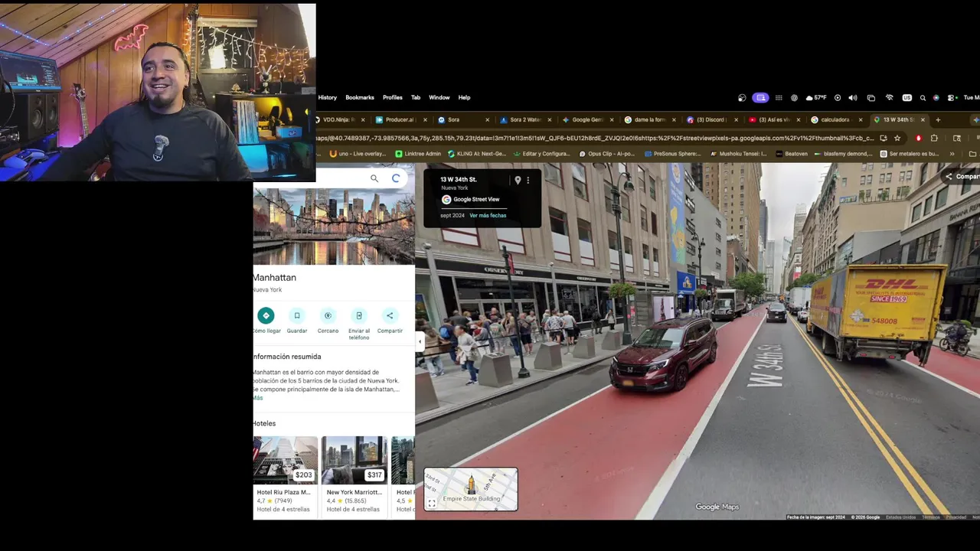
Task: Share Manhattan via the Compartir icon
Action: 390,315
